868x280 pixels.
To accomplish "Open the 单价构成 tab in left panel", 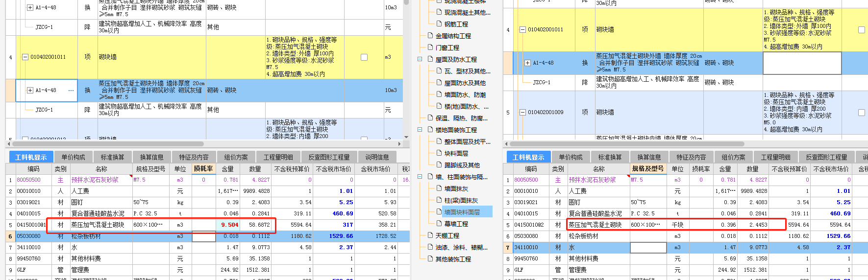I will pyautogui.click(x=73, y=157).
